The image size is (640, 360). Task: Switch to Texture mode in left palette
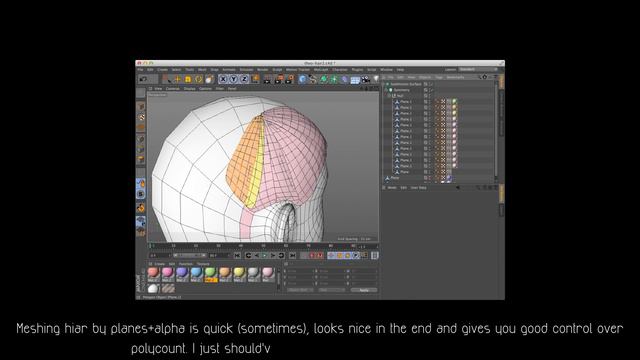[x=141, y=117]
